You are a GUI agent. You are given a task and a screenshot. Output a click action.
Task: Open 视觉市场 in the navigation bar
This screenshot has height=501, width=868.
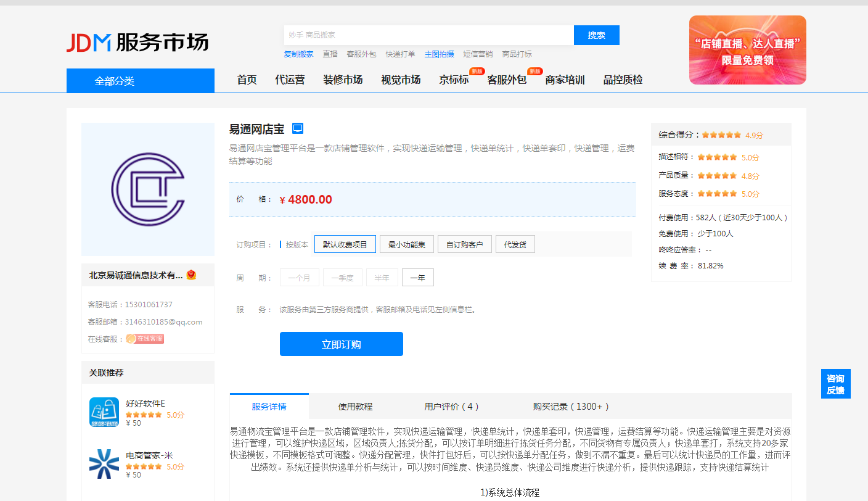pyautogui.click(x=401, y=80)
